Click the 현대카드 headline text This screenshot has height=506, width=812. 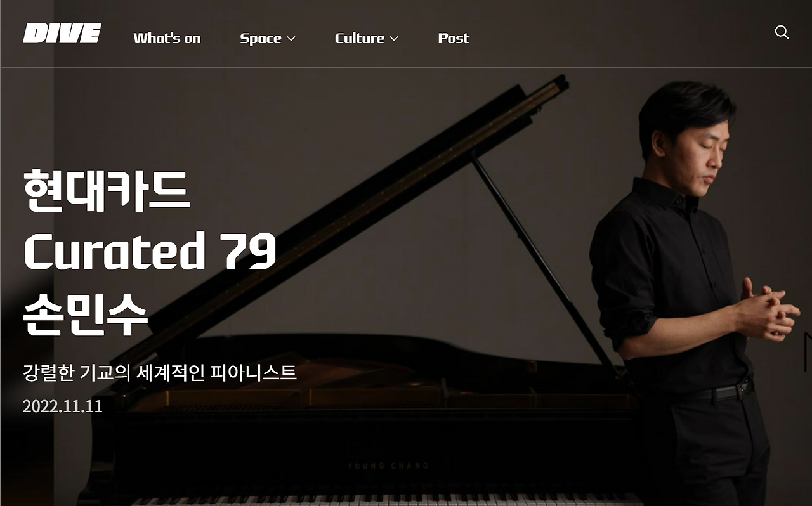pos(107,191)
